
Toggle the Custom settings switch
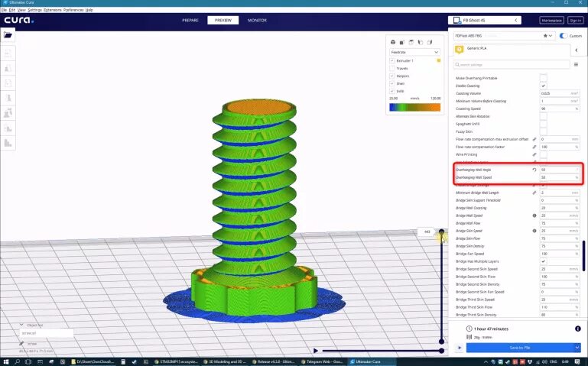(564, 36)
